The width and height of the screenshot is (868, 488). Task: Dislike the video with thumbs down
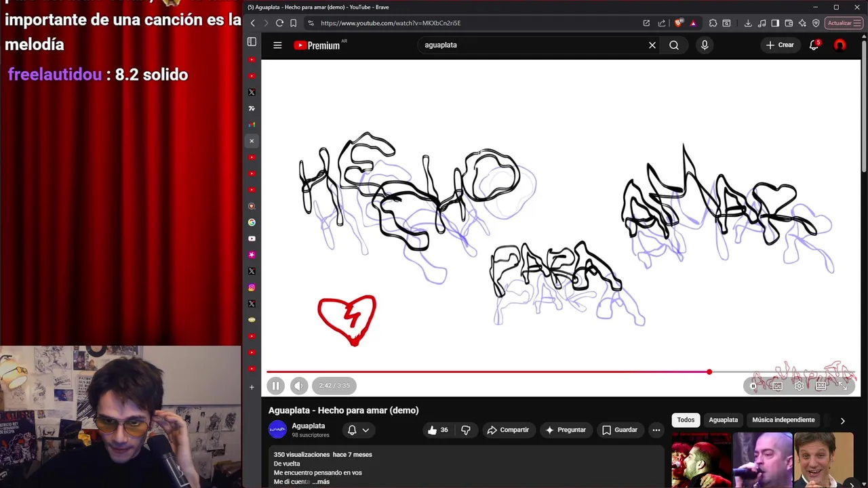[466, 430]
